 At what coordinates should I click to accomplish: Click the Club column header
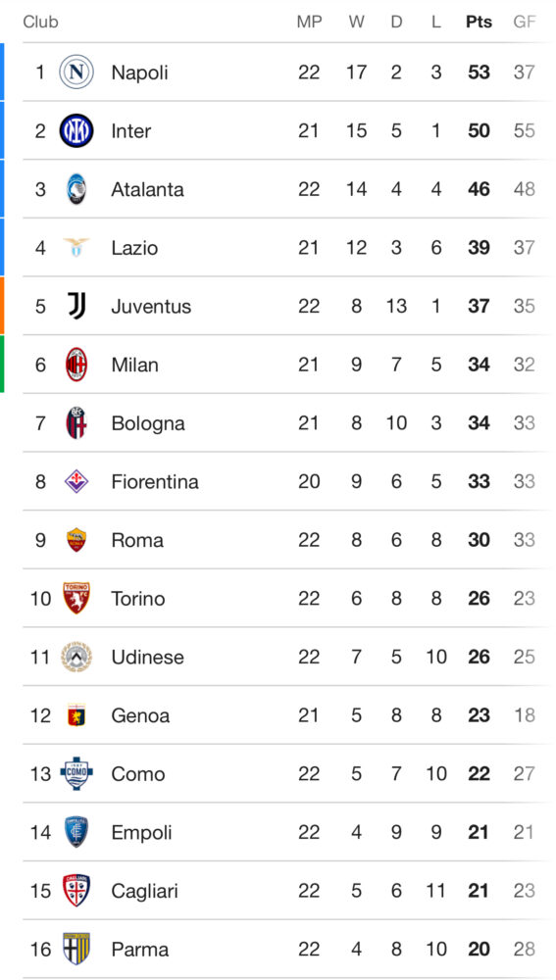[40, 22]
